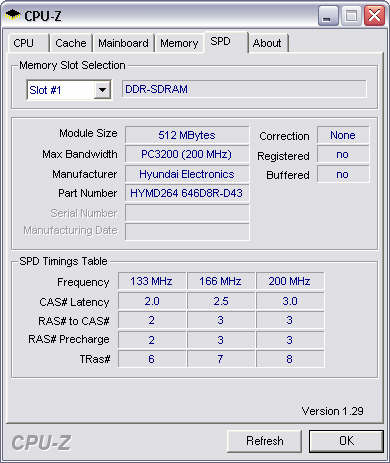Click the 200 MHz frequency cell
The height and width of the screenshot is (463, 390).
[290, 281]
